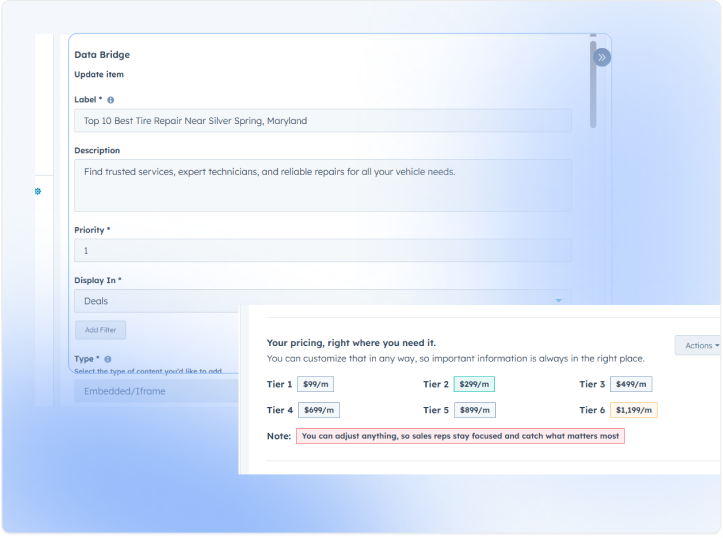Collapse panel with double chevron icon
Screen dimensions: 723x538
[x=601, y=57]
